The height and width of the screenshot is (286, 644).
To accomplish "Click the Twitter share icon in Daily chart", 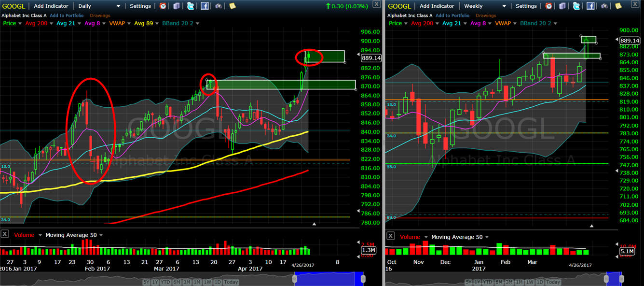I will [191, 6].
